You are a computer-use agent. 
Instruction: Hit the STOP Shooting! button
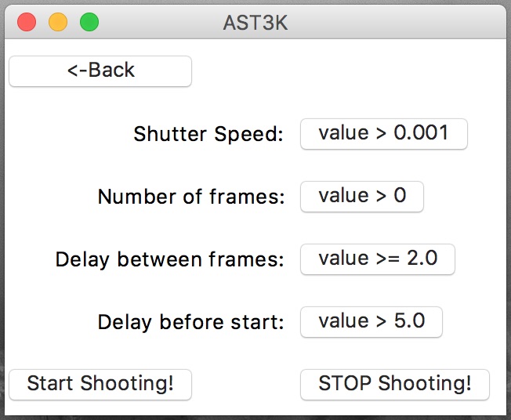[394, 384]
